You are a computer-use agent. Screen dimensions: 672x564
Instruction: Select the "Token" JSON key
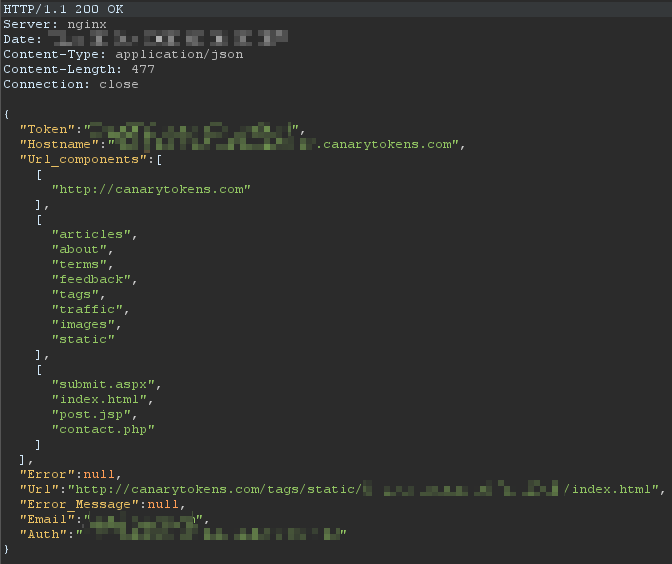(x=48, y=129)
